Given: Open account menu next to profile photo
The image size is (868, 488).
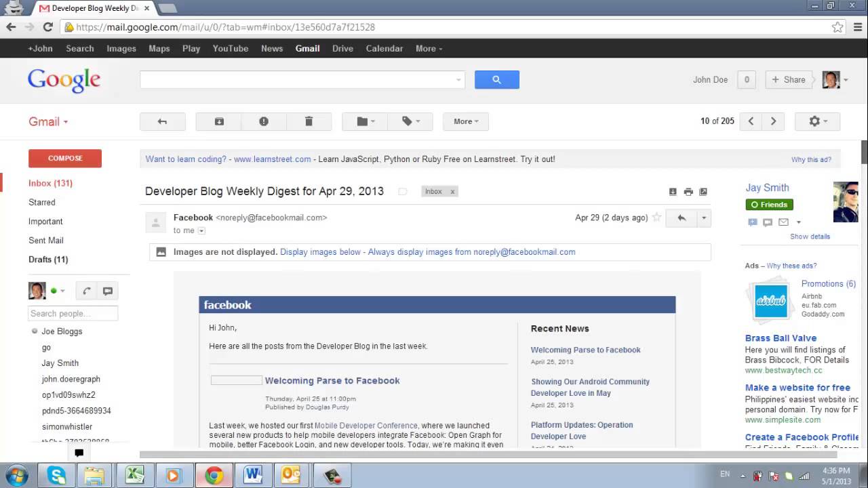Looking at the screenshot, I should click(x=846, y=80).
